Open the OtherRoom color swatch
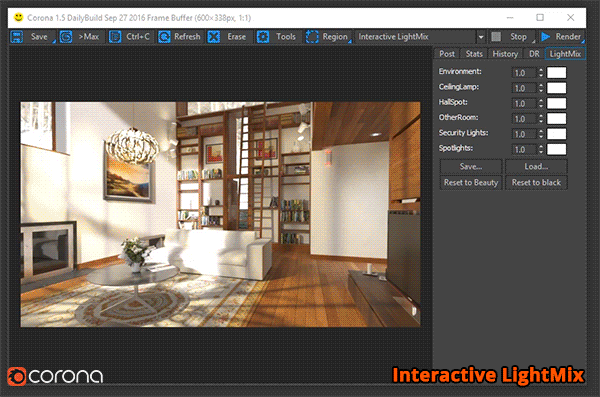 (556, 119)
